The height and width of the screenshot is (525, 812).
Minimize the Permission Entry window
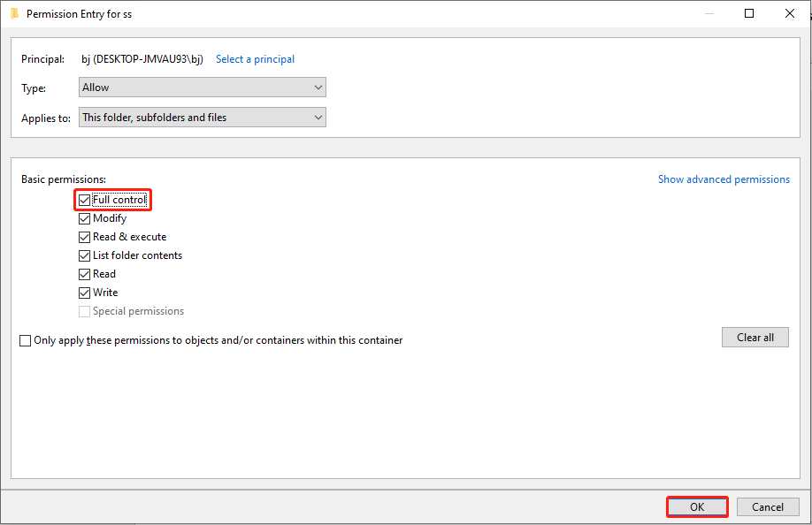[x=709, y=13]
